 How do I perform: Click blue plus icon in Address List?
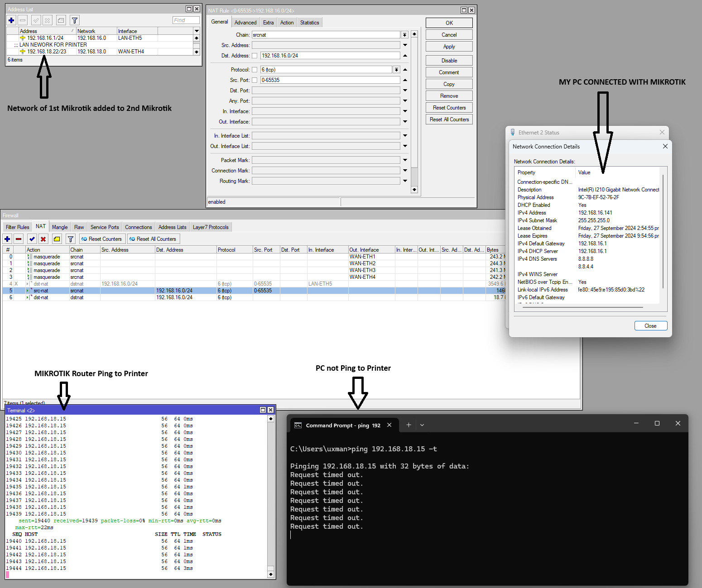11,20
